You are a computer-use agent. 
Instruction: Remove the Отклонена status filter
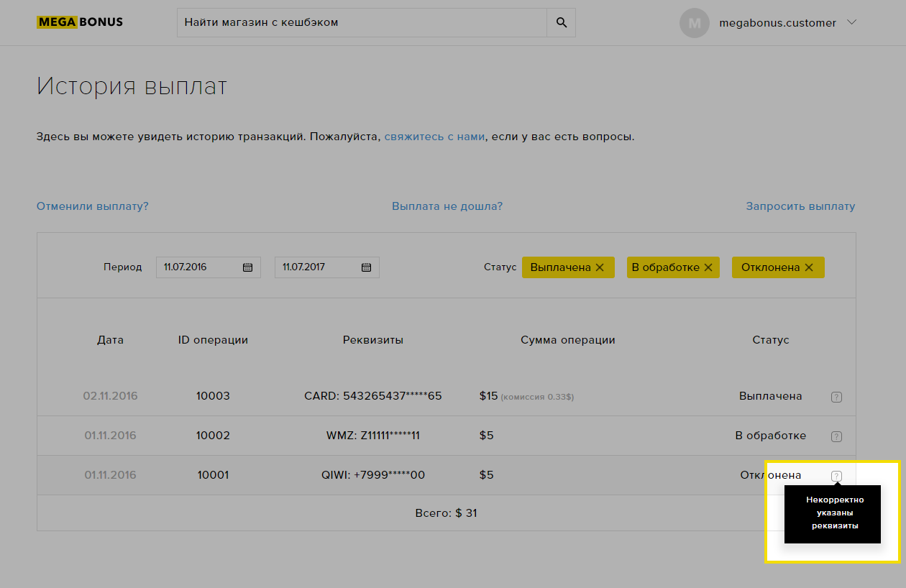(809, 267)
